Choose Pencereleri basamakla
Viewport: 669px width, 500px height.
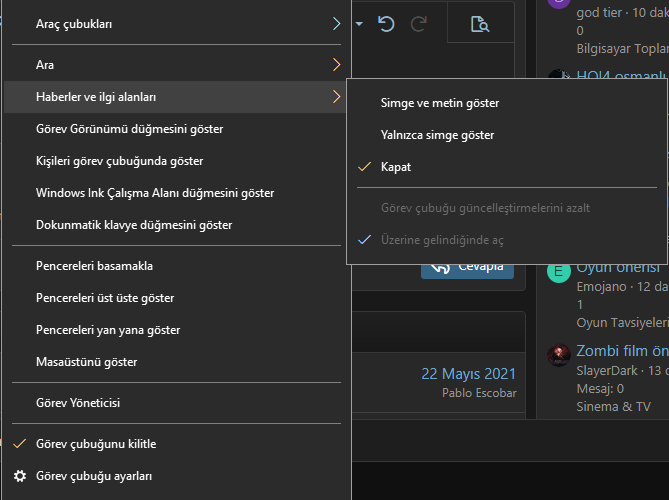[x=177, y=266]
